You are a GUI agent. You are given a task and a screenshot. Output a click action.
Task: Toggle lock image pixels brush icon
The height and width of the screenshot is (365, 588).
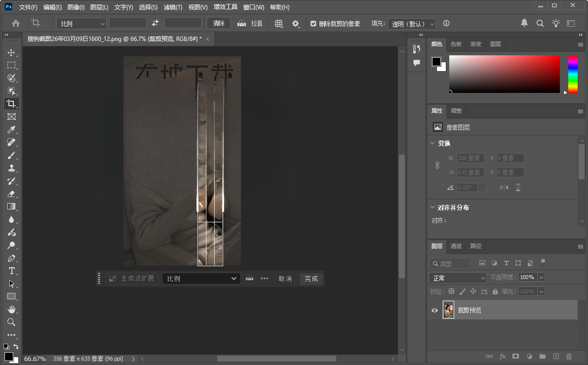463,291
